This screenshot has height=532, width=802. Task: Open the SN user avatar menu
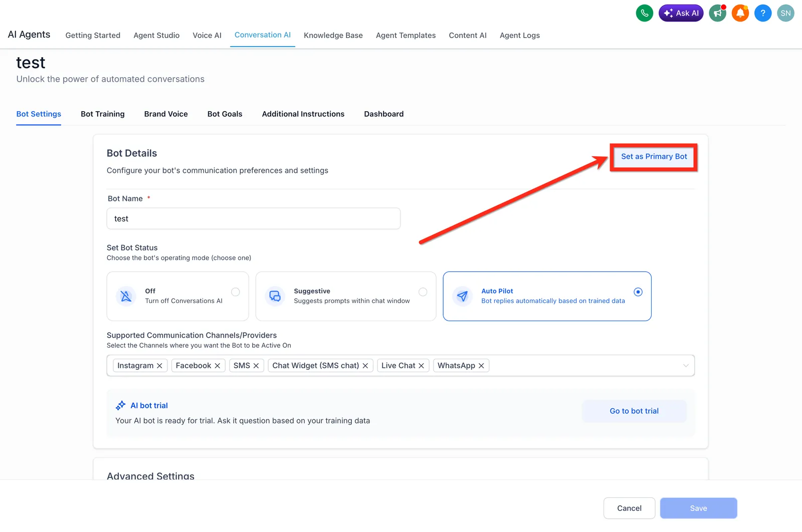click(x=785, y=13)
